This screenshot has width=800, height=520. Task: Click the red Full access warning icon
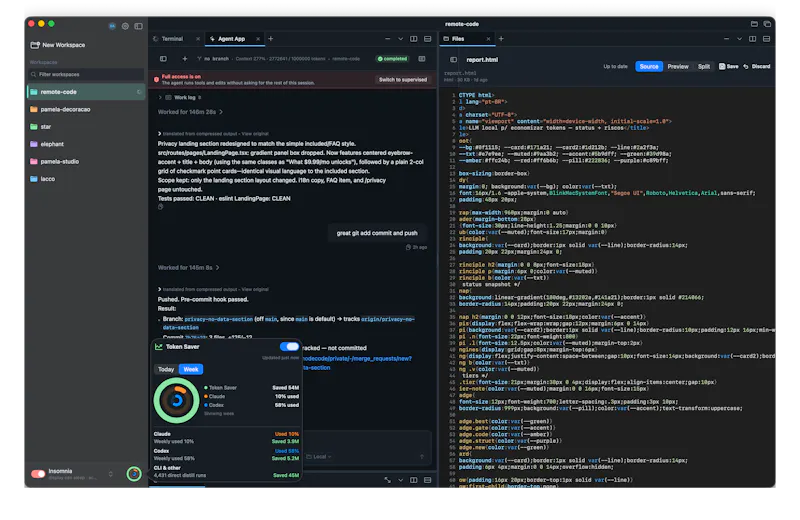pos(157,79)
